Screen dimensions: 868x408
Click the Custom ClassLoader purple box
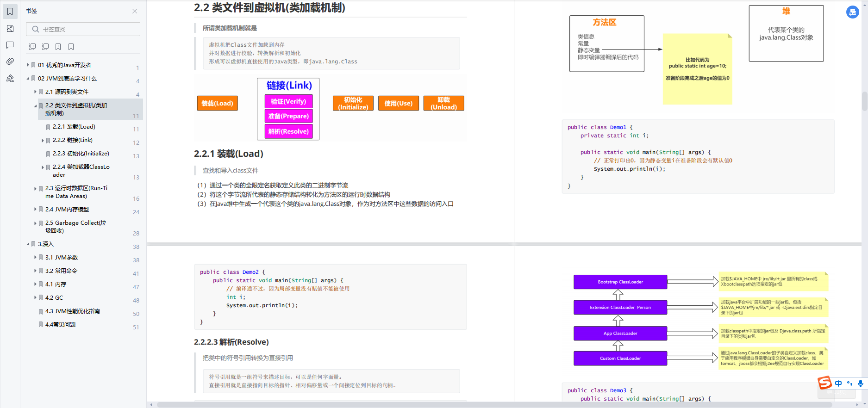coord(620,359)
